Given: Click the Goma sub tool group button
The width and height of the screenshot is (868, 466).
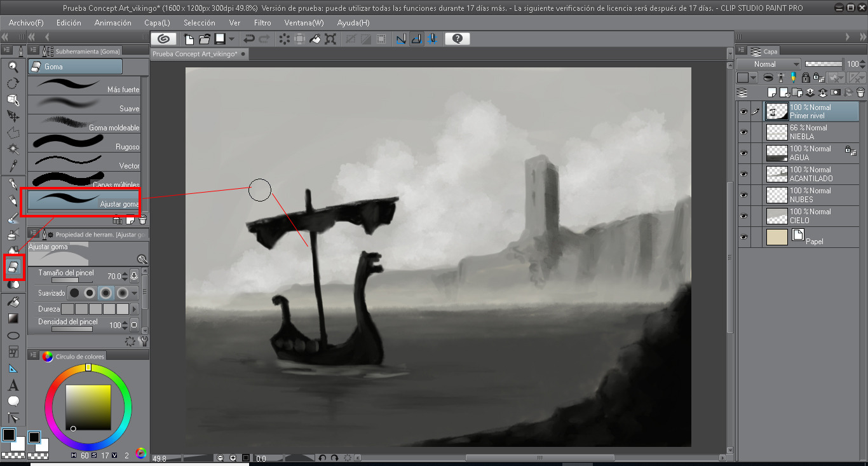Looking at the screenshot, I should click(75, 66).
